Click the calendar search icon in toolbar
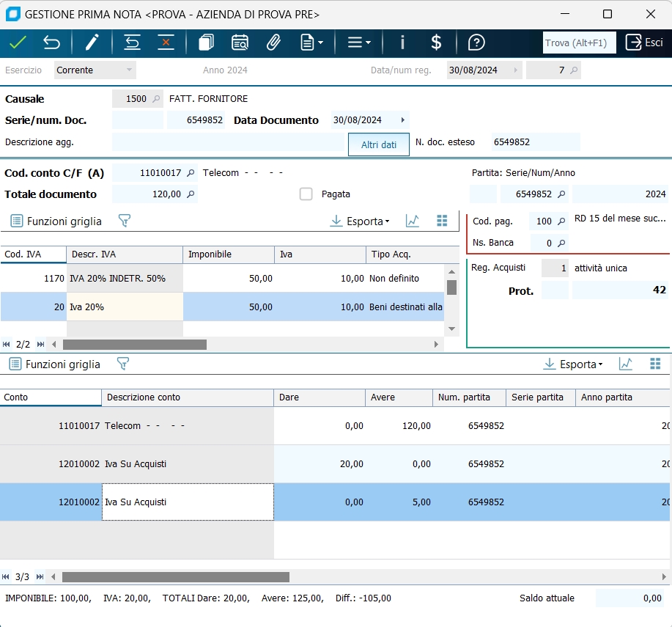 coord(240,43)
